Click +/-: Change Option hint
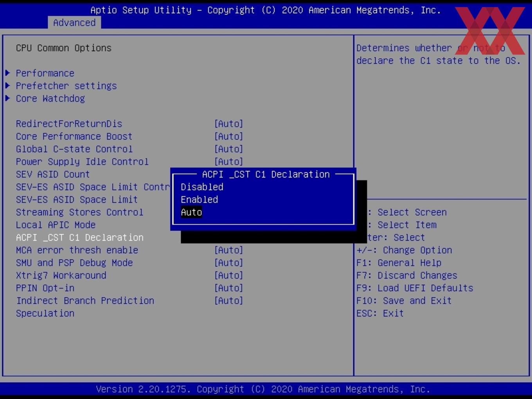This screenshot has height=399, width=532. (404, 250)
